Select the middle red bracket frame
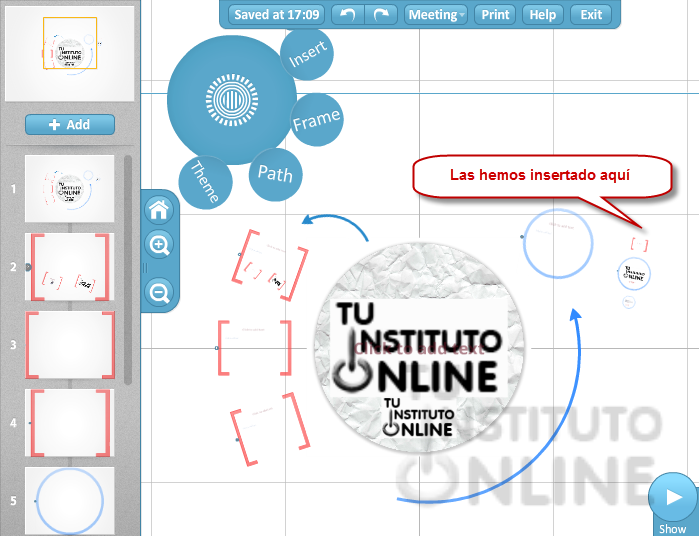 (x=255, y=347)
